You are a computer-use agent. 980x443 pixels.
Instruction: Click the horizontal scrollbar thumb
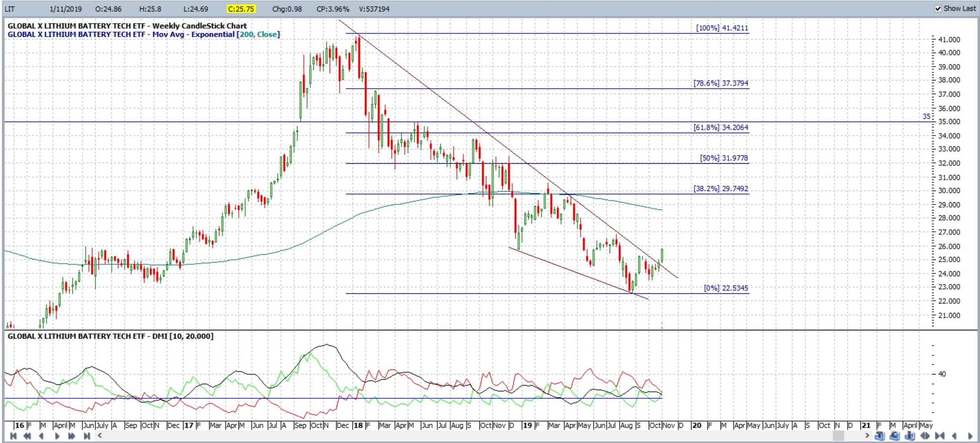tap(838, 436)
